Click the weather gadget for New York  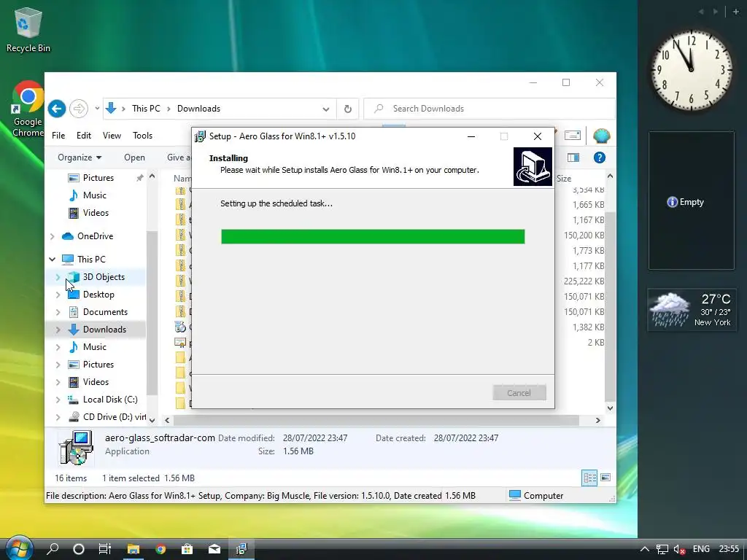[692, 310]
